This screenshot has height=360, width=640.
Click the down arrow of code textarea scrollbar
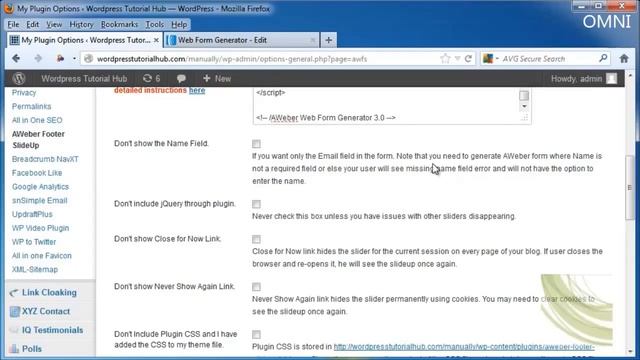pyautogui.click(x=524, y=107)
